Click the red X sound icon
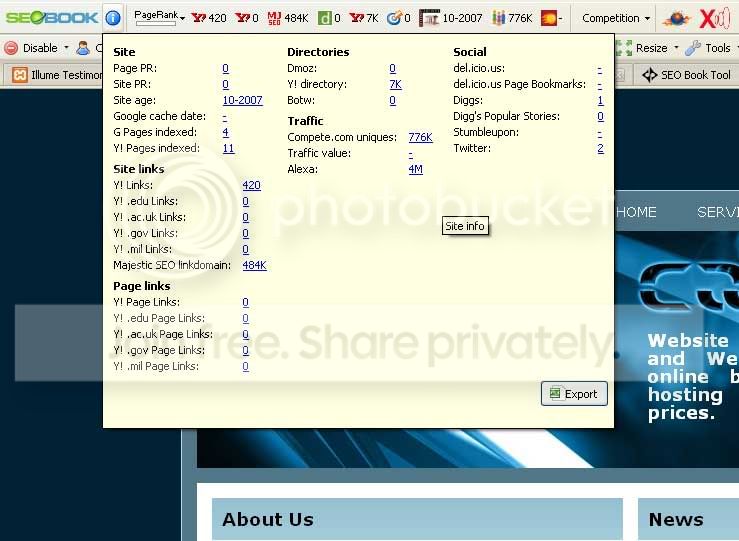 tap(714, 19)
